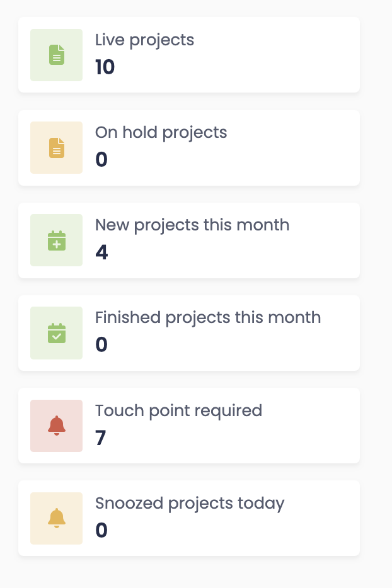The image size is (392, 588).
Task: Click the green document icon for Live projects
Action: (x=57, y=55)
